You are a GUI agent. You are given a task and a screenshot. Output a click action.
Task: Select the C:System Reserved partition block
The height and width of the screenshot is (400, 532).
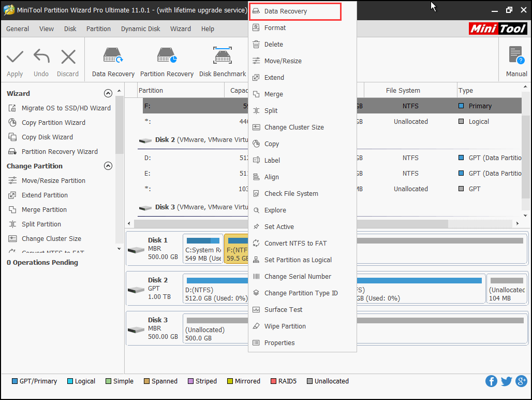[203, 249]
